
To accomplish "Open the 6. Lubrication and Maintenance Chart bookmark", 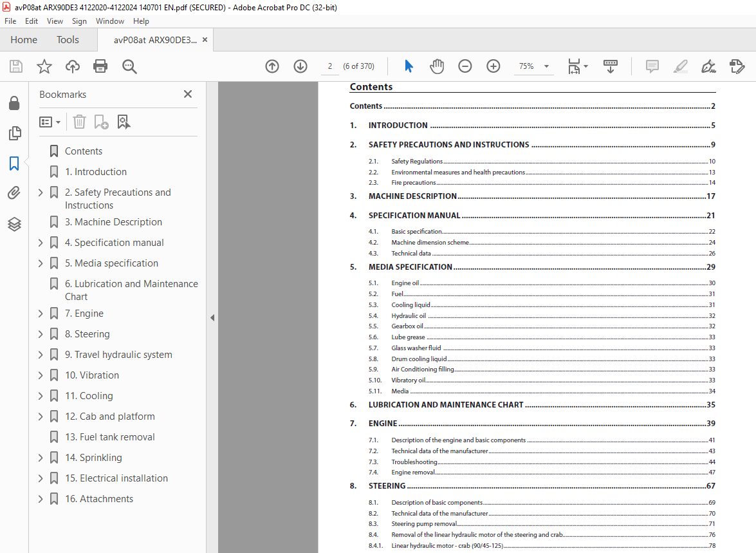I will click(131, 290).
